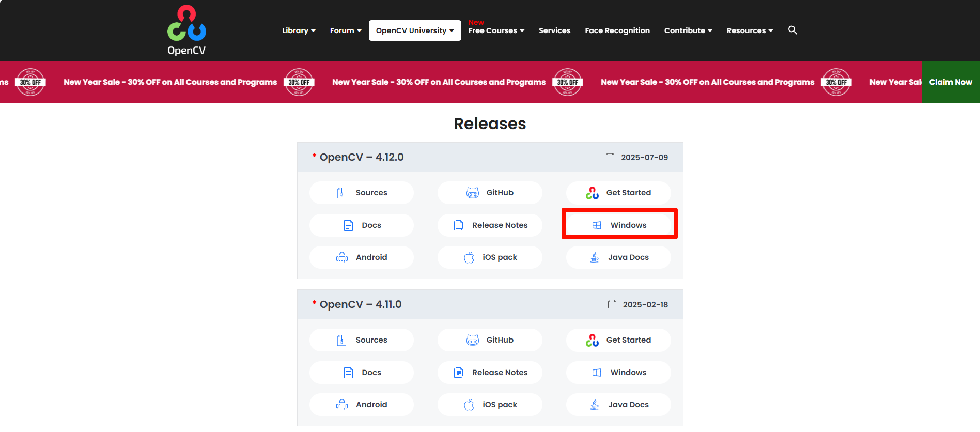Click the Sources zip icon for OpenCV 4.11.0
980x432 pixels.
tap(341, 340)
